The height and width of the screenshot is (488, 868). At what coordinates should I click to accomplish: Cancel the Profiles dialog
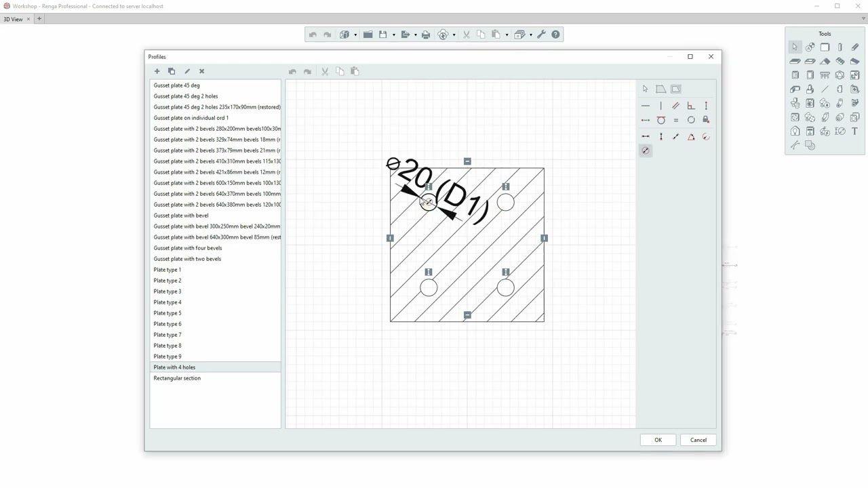coord(698,440)
